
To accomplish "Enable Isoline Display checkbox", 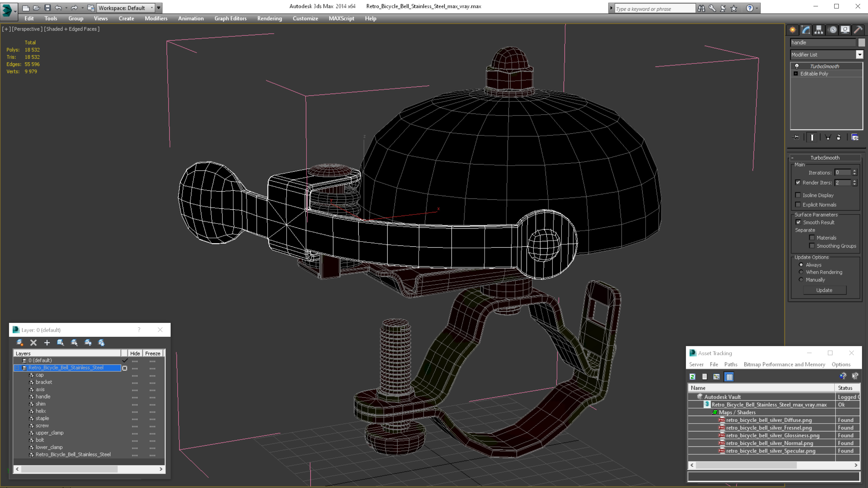I will [797, 195].
